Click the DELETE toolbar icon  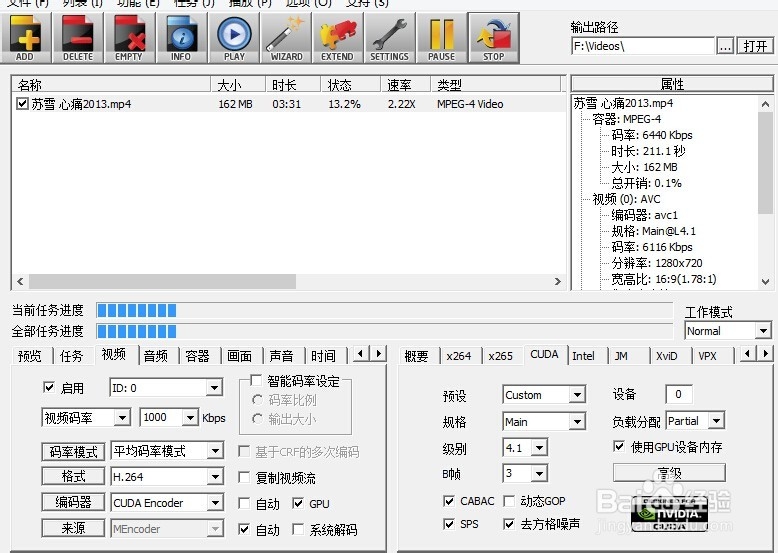point(78,38)
